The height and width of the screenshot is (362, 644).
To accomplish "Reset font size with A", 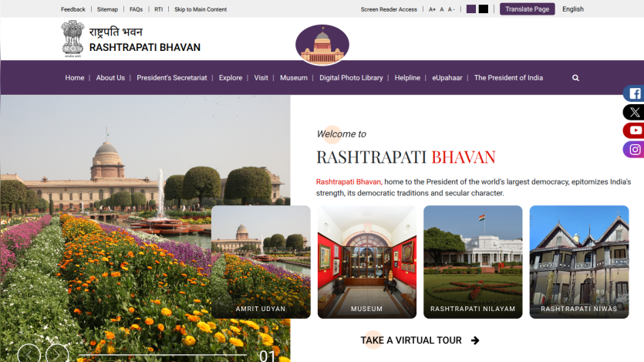I will tap(442, 9).
